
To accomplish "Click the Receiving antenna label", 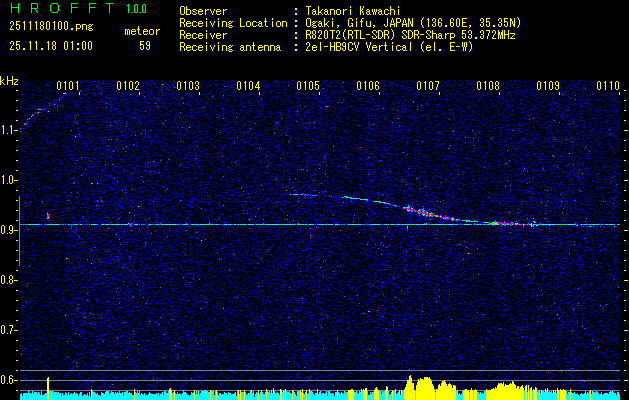I will coord(230,47).
